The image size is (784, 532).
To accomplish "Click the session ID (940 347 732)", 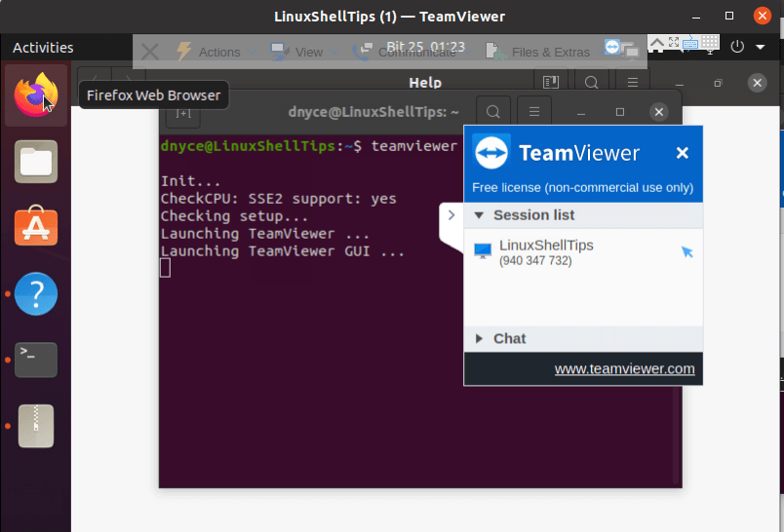I will [535, 261].
